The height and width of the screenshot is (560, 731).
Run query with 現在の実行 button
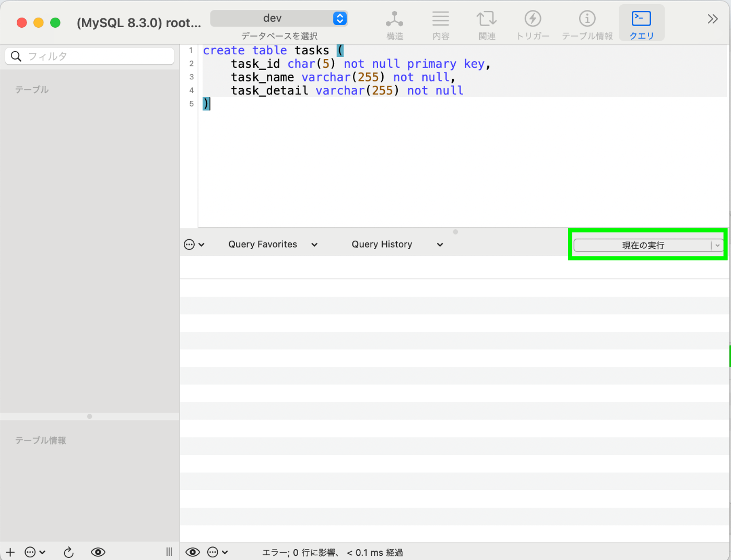pyautogui.click(x=642, y=246)
